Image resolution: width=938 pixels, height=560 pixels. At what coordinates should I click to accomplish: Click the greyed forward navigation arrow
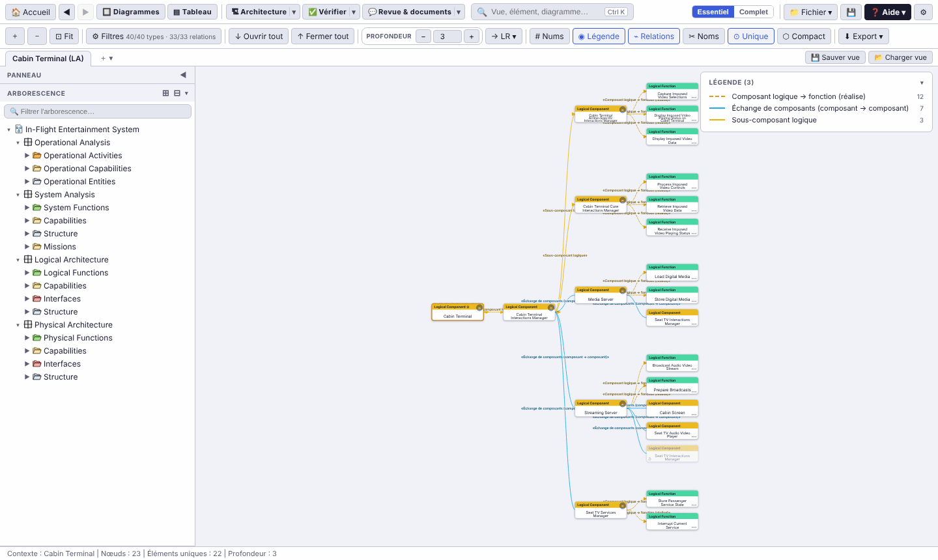(85, 12)
